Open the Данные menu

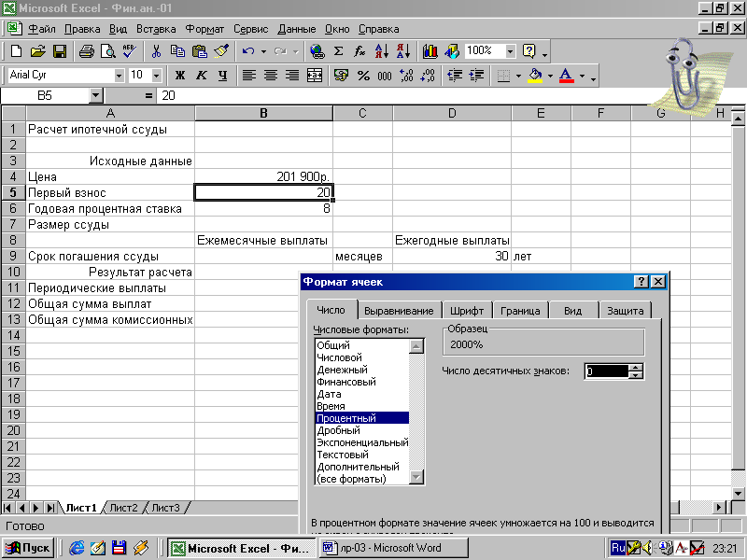pyautogui.click(x=296, y=29)
